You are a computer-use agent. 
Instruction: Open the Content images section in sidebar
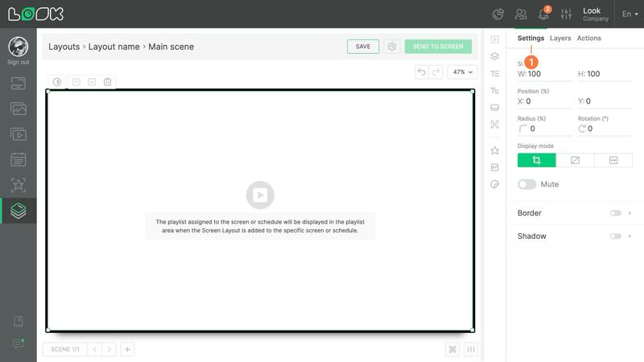[18, 109]
